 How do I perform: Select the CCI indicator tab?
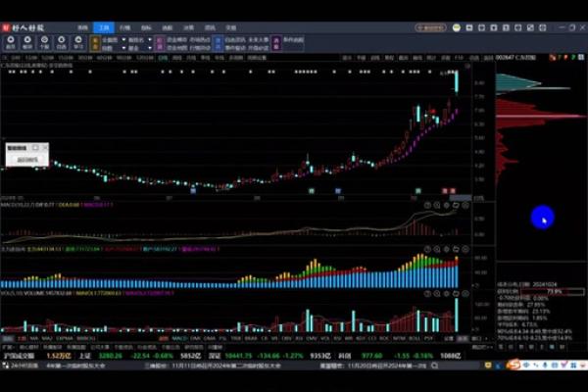point(372,338)
